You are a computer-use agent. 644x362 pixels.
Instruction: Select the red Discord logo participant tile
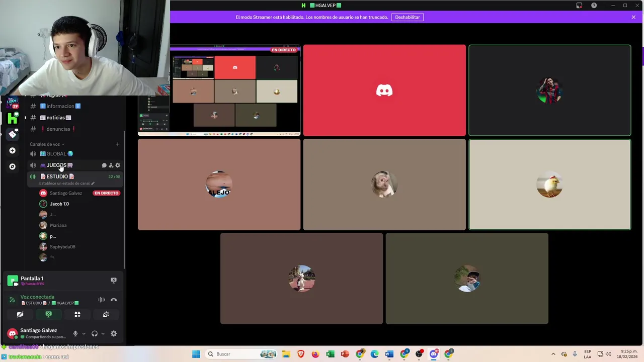tap(384, 90)
